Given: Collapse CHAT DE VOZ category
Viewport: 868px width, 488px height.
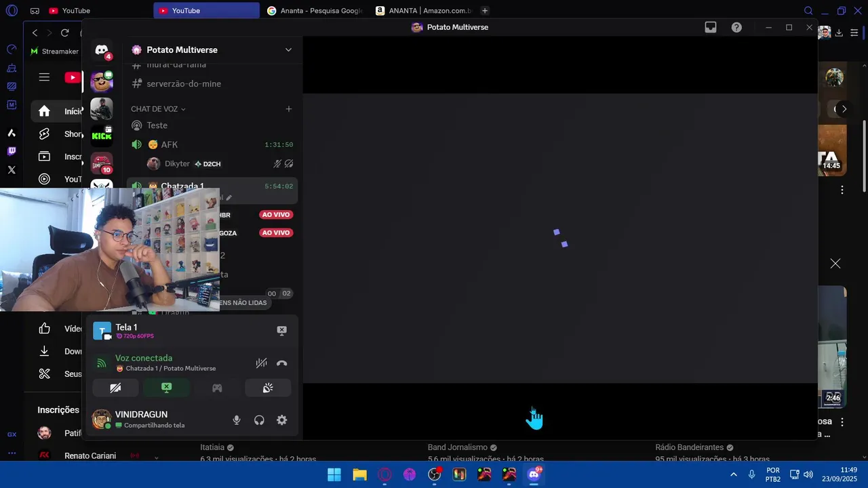Looking at the screenshot, I should pyautogui.click(x=158, y=109).
